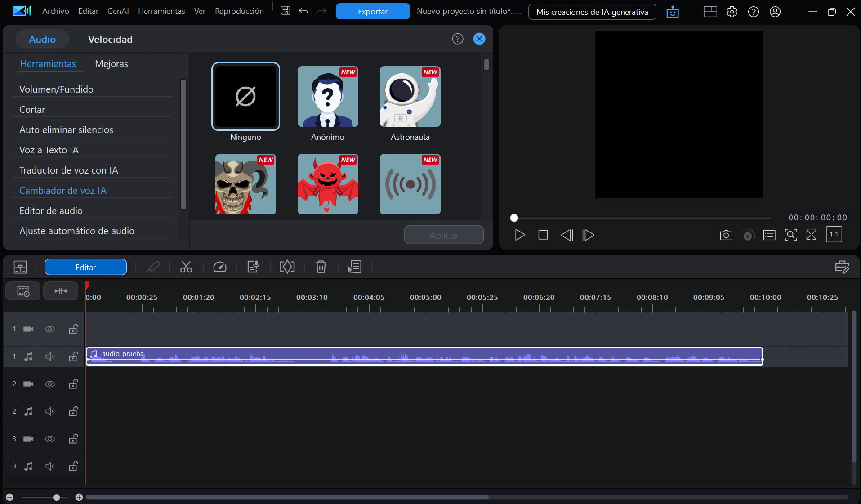
Task: Stop the preview playback
Action: tap(543, 235)
